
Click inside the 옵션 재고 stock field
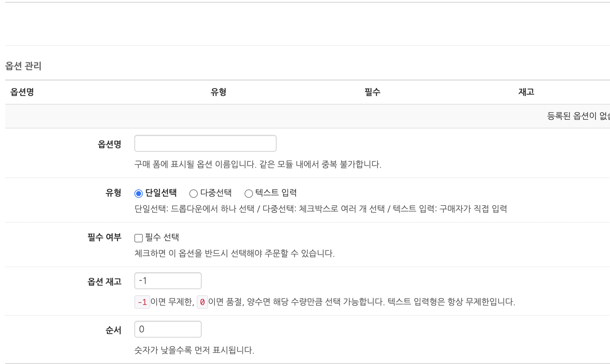point(168,280)
